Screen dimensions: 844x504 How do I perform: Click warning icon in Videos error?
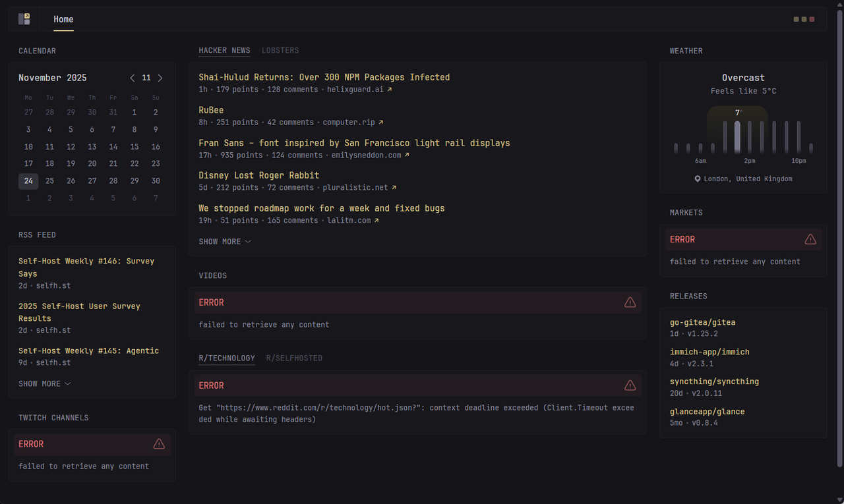coord(630,302)
